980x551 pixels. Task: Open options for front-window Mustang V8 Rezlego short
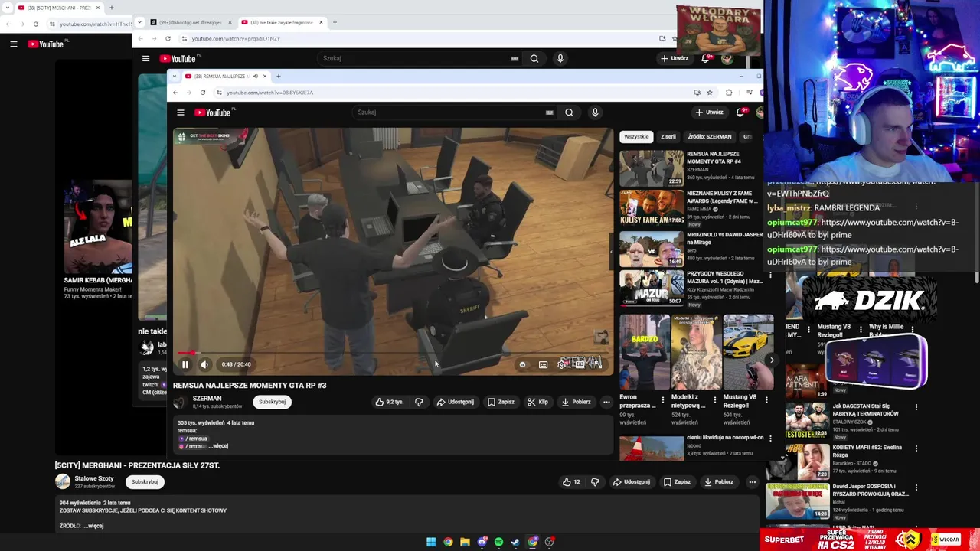[x=766, y=399]
